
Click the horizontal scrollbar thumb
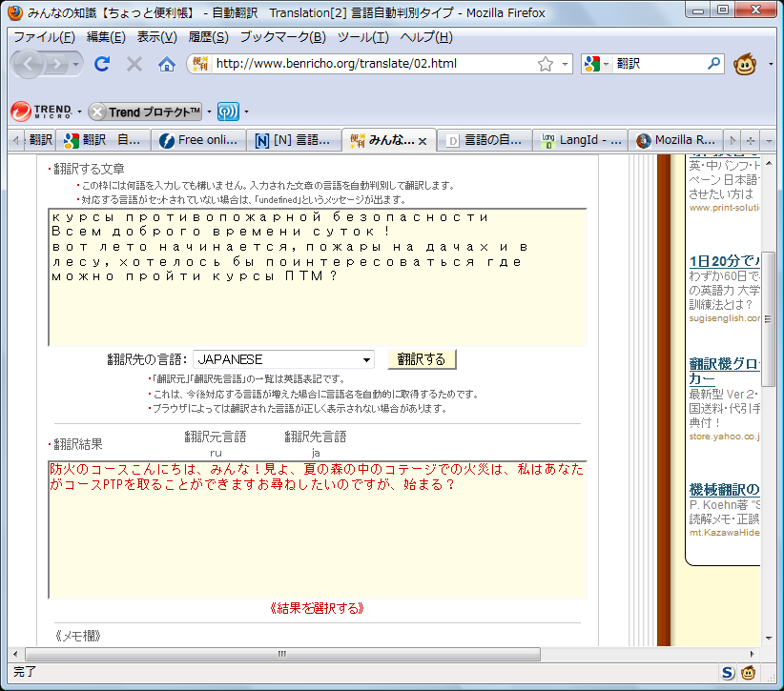283,654
